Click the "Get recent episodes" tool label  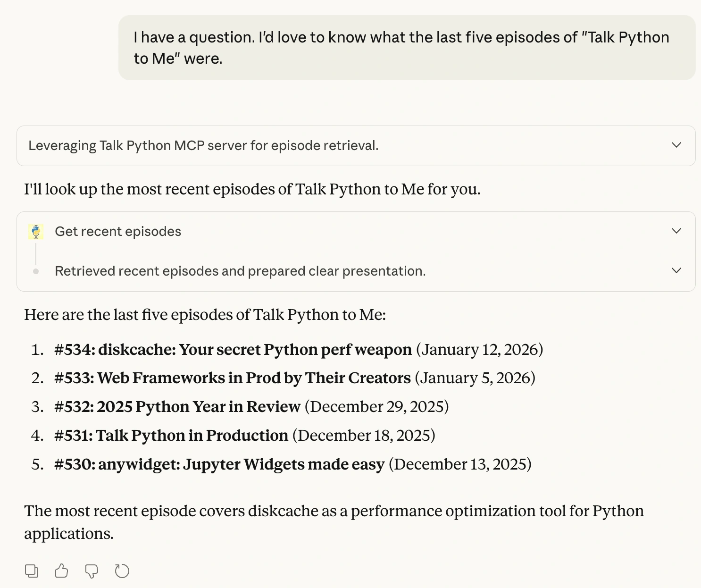coord(118,231)
